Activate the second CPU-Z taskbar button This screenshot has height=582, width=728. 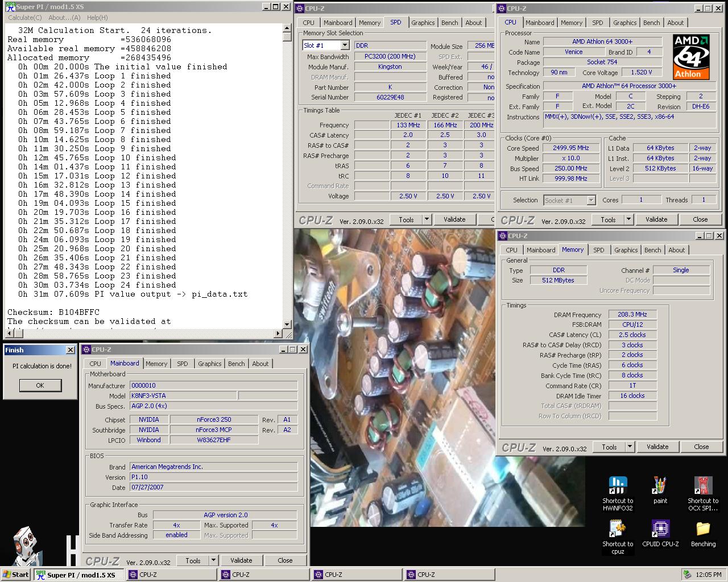tap(264, 575)
